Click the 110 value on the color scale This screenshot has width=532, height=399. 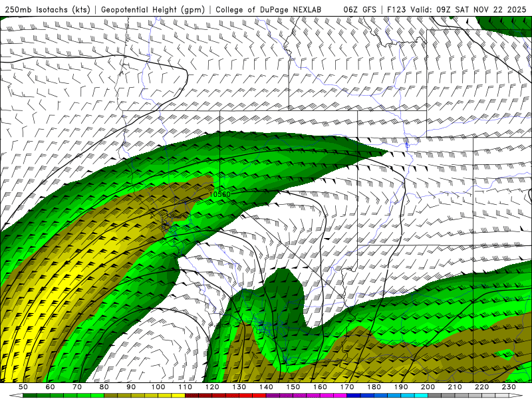tap(186, 387)
